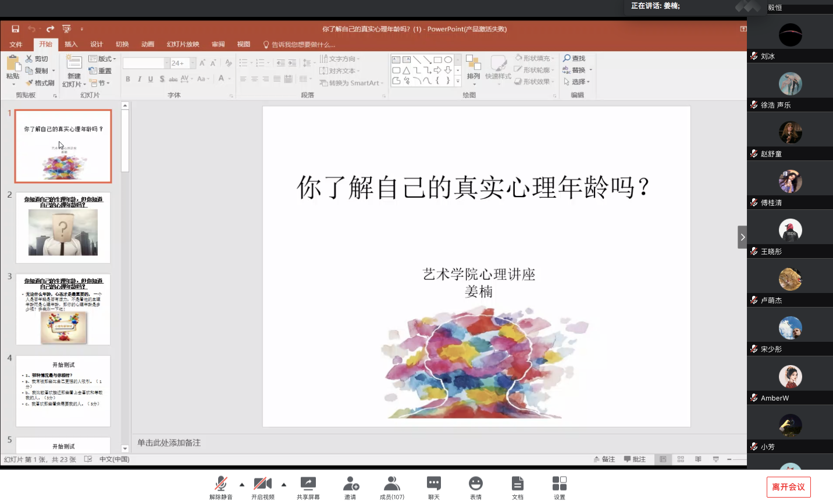This screenshot has width=833, height=504.
Task: Open the File (文件) menu
Action: tap(16, 44)
